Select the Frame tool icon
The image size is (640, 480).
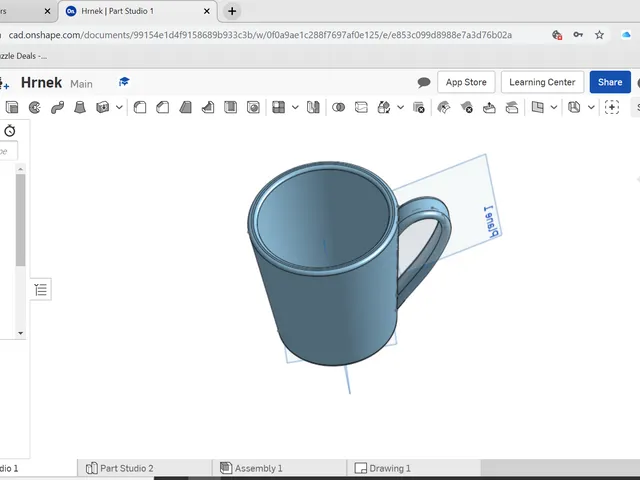tap(574, 107)
